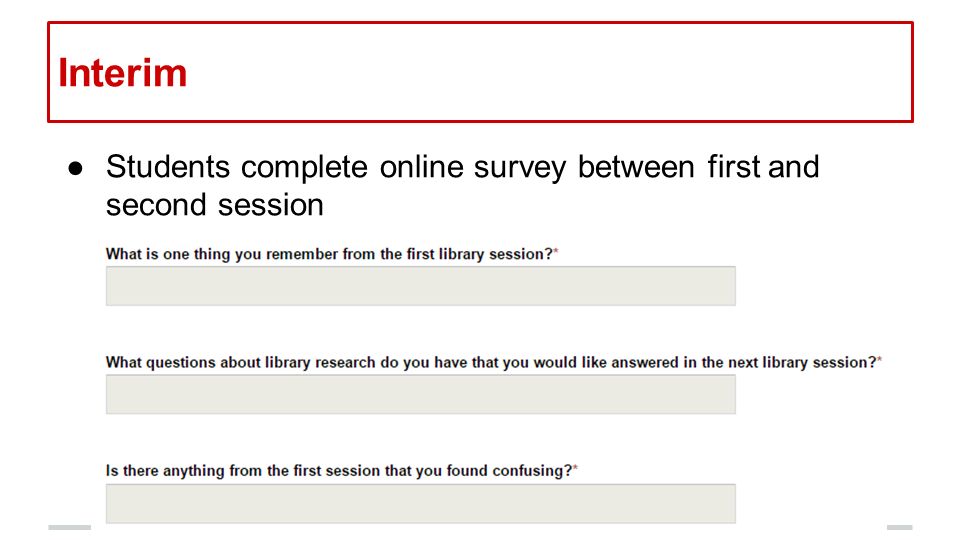This screenshot has width=960, height=540.
Task: Click the word complete in the bullet text
Action: 304,168
